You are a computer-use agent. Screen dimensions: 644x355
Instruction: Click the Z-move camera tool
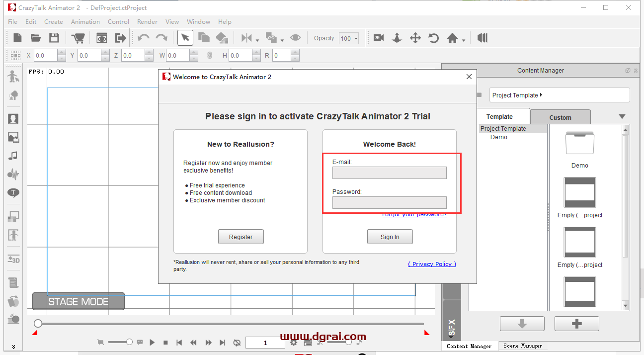[397, 38]
